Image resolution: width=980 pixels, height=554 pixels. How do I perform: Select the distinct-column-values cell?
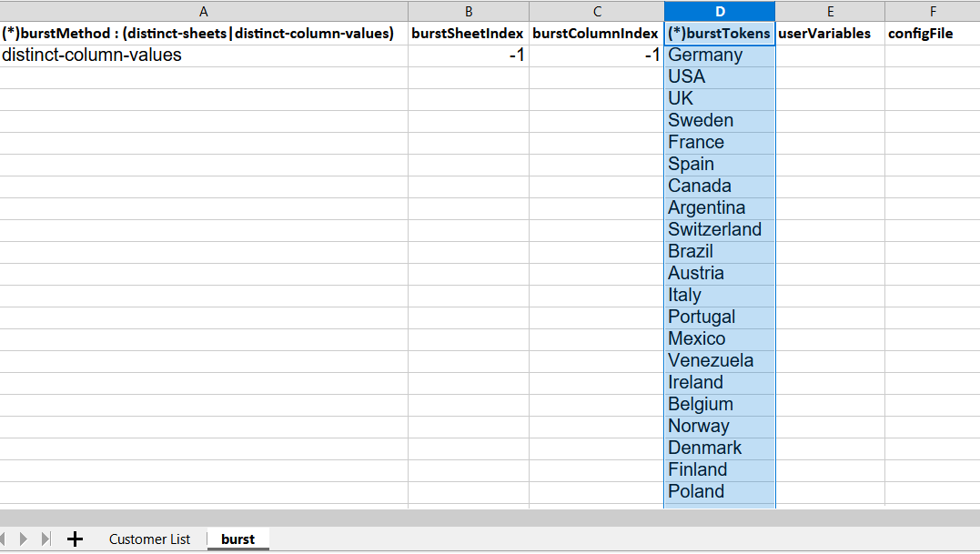point(204,55)
